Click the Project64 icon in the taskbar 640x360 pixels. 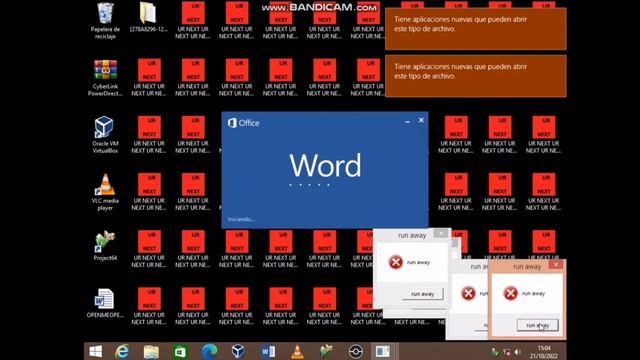(326, 351)
